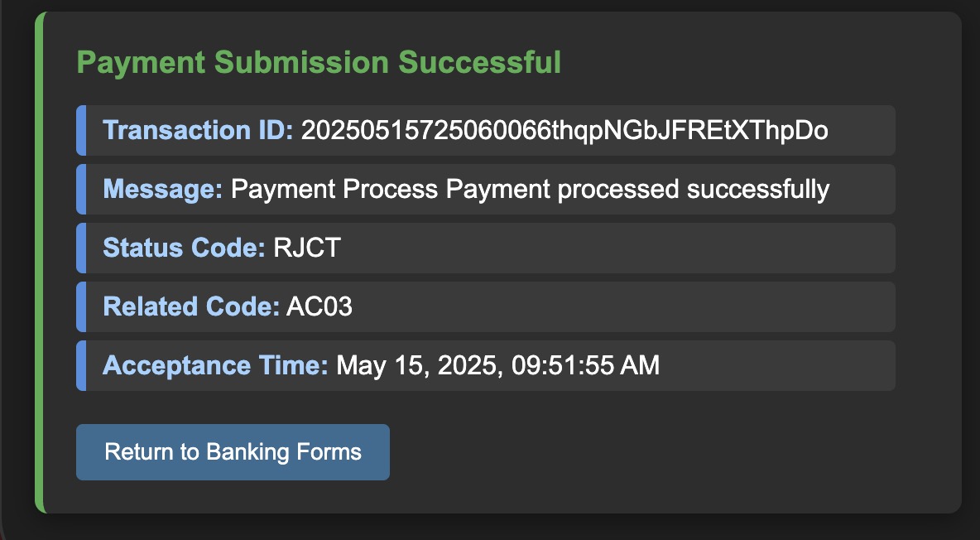Screen dimensions: 980x540
Task: Click the Message field row
Action: [x=486, y=189]
